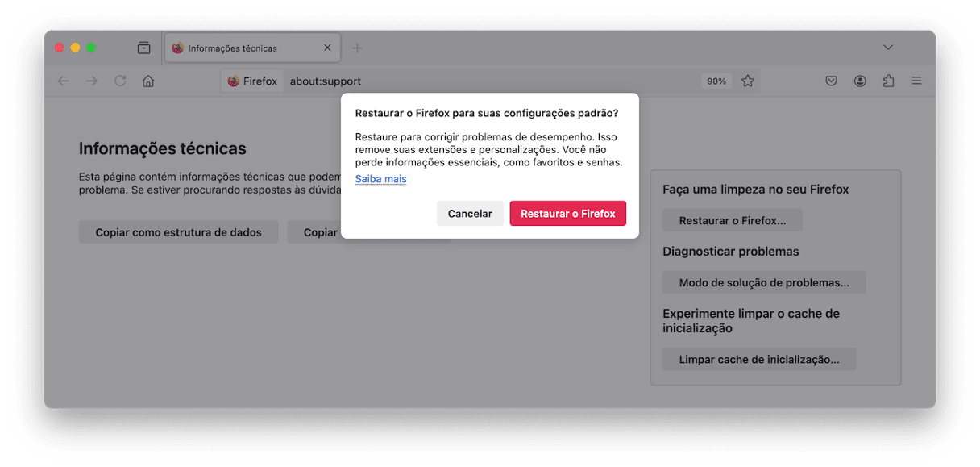Click the Firefox identity badge in address bar
Viewport: 980px width, 467px height.
(252, 81)
